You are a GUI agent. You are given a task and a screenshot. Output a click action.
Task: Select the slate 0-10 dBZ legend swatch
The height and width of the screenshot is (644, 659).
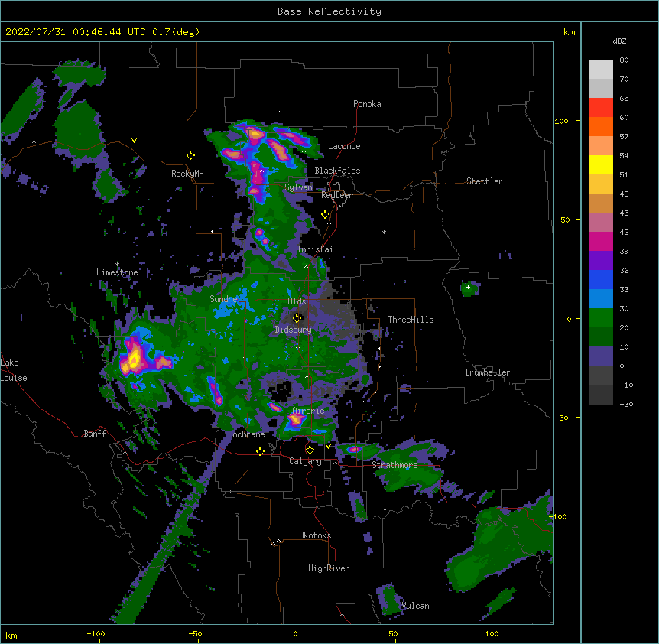(x=601, y=356)
